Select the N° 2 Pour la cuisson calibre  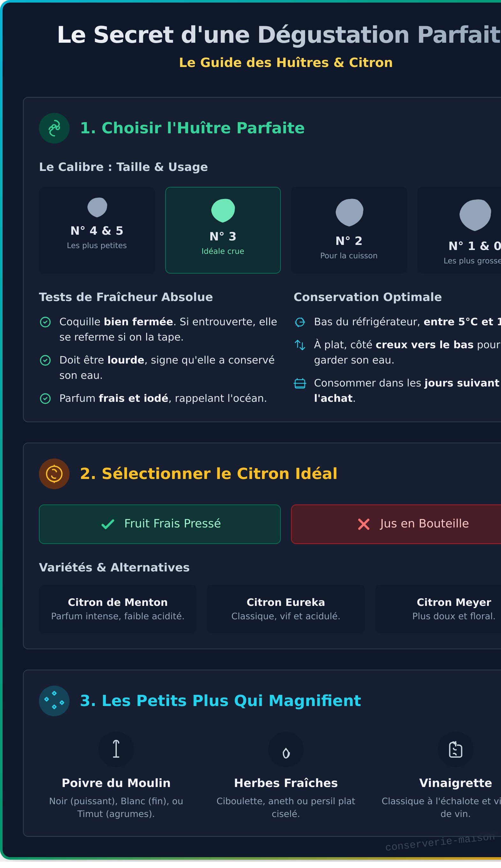349,229
